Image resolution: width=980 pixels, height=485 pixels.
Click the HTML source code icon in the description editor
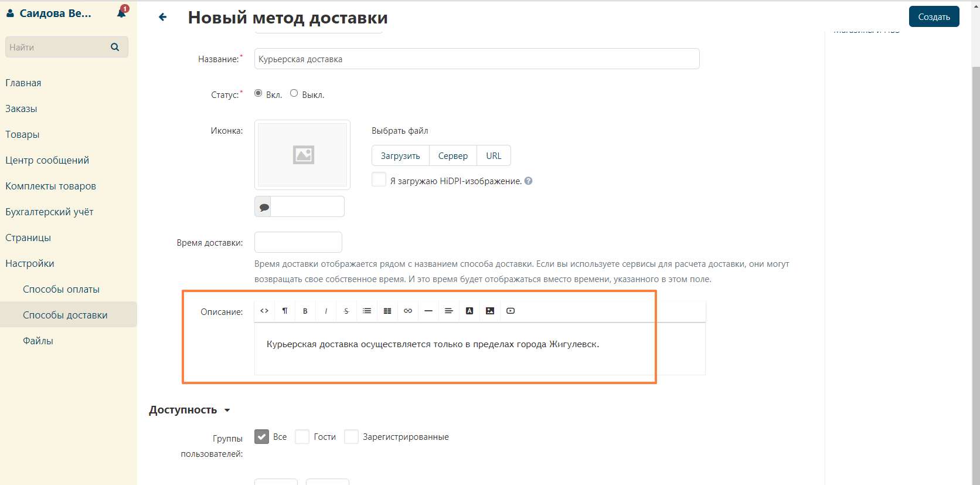[264, 311]
